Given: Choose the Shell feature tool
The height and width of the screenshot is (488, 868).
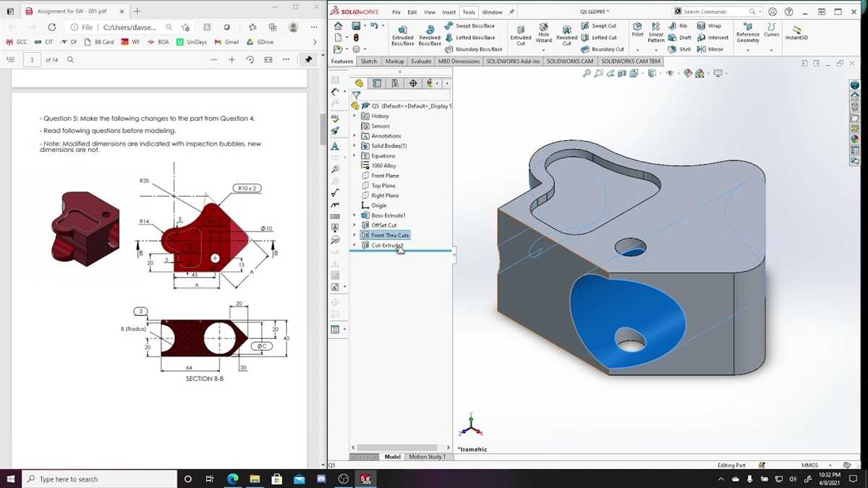Looking at the screenshot, I should [x=679, y=49].
